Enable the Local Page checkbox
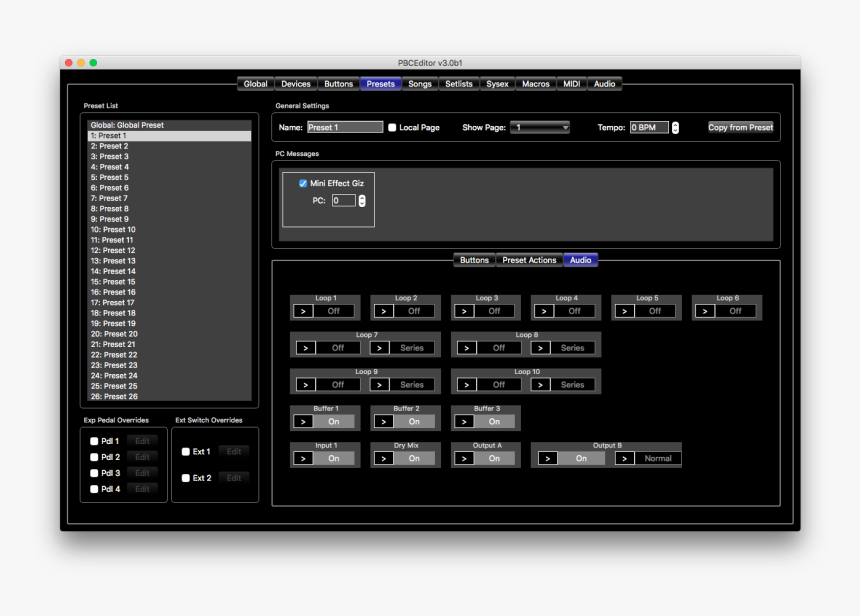 tap(392, 128)
